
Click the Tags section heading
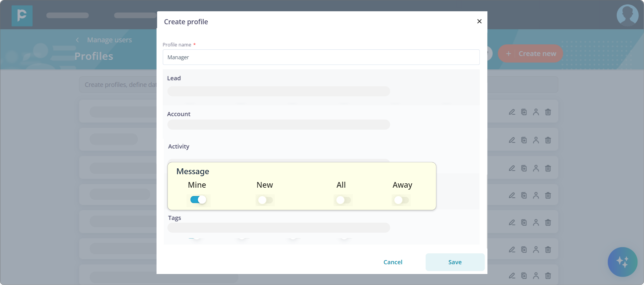tap(175, 218)
